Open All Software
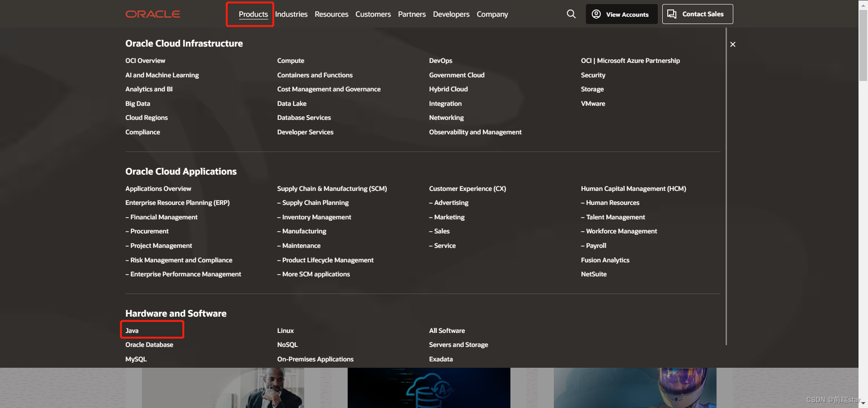This screenshot has width=868, height=408. coord(447,331)
